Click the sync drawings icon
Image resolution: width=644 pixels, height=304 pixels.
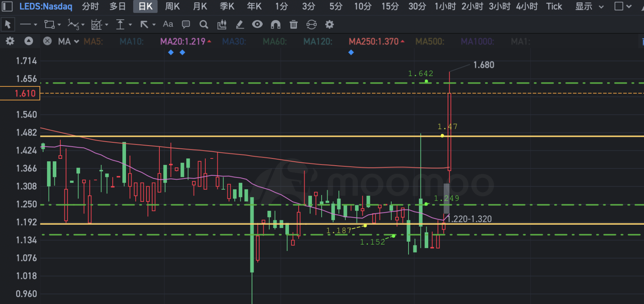pos(312,25)
